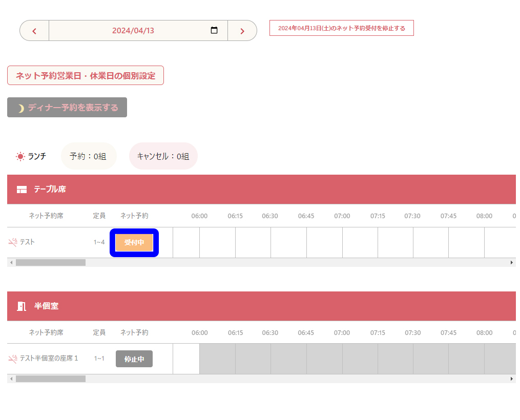Open the calendar picker icon

point(214,30)
